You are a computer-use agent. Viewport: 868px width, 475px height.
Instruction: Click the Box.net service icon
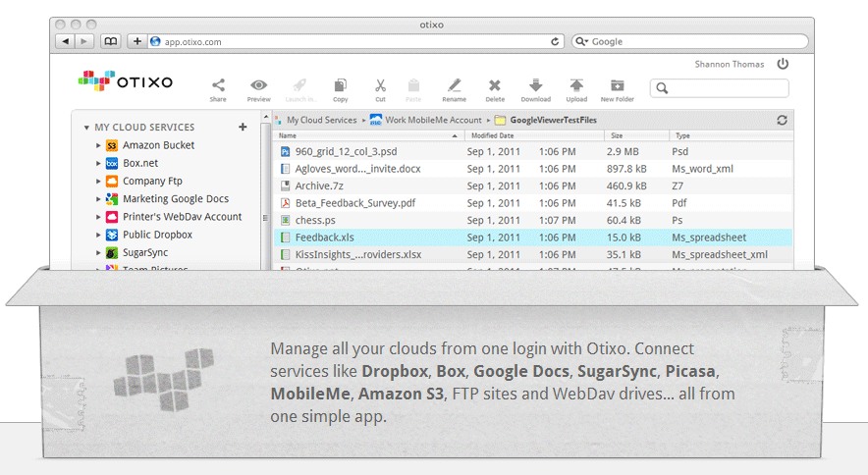(x=112, y=163)
